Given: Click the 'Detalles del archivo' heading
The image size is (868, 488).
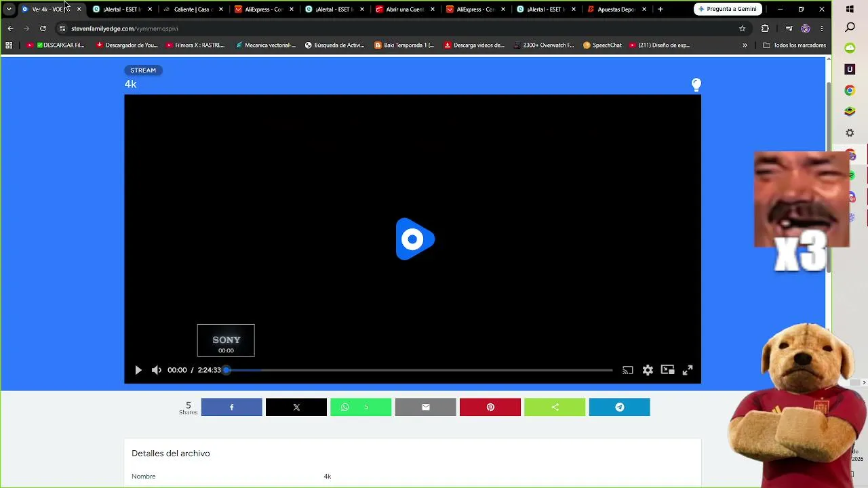Looking at the screenshot, I should pos(171,453).
